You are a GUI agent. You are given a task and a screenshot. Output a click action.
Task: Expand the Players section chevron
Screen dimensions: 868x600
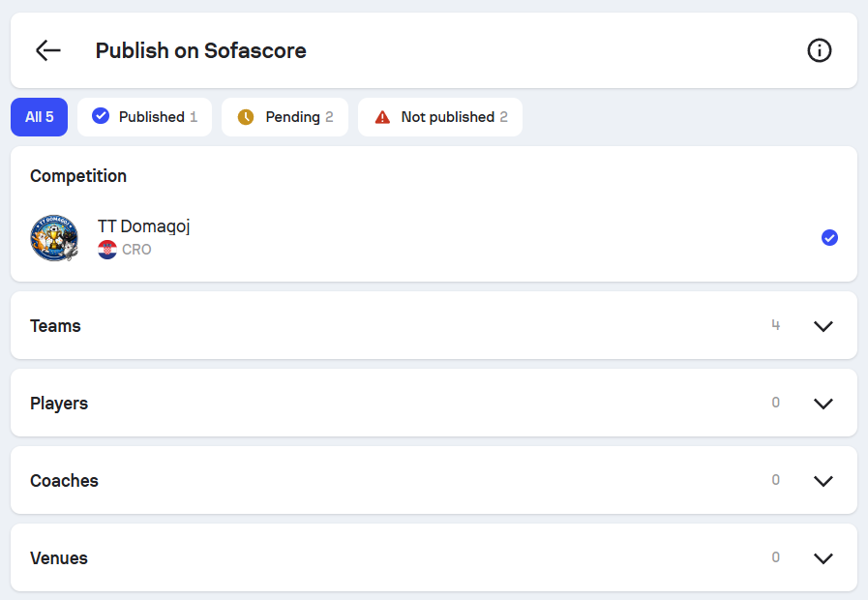tap(823, 404)
